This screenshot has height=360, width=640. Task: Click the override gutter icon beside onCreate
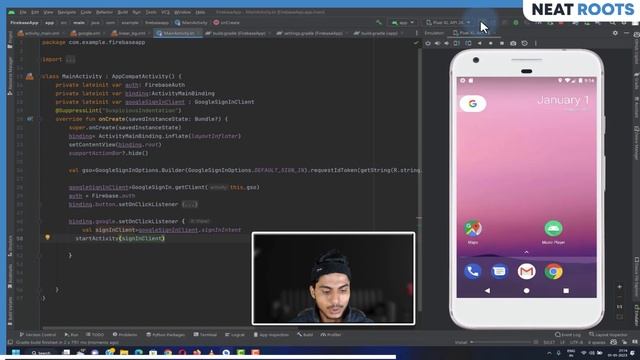pyautogui.click(x=30, y=119)
